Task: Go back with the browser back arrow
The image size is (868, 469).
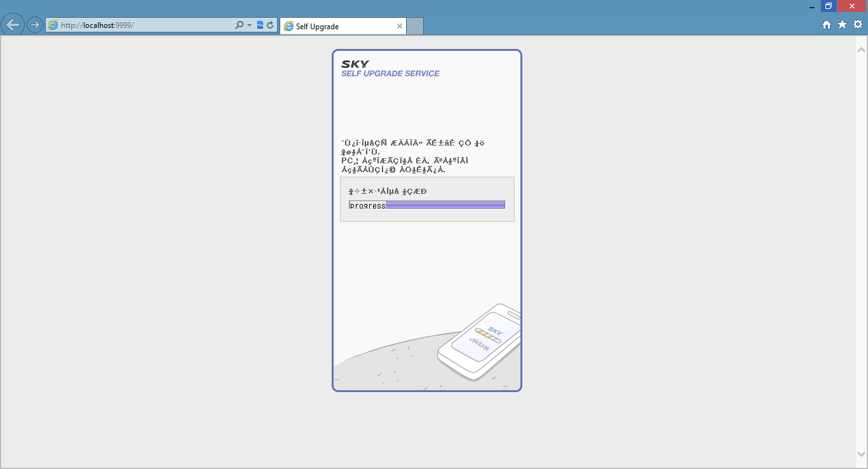Action: click(x=13, y=25)
